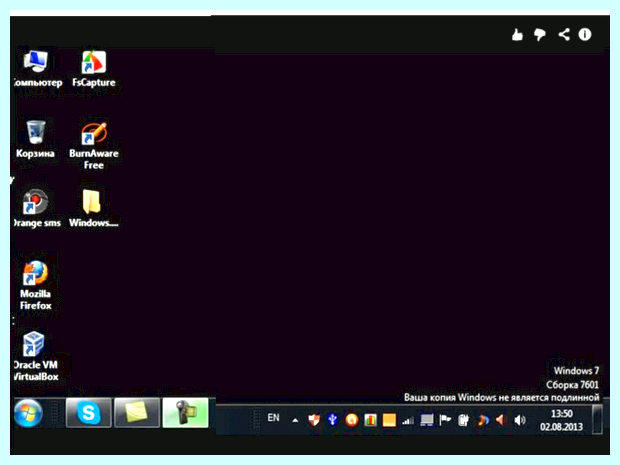This screenshot has height=465, width=620.
Task: Open the info circle icon
Action: point(585,35)
